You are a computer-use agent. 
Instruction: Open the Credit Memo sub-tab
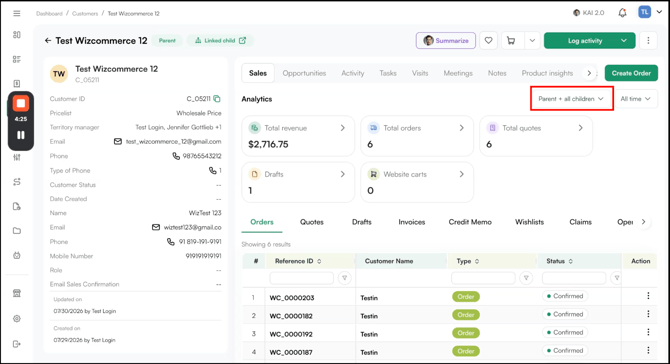pyautogui.click(x=470, y=222)
